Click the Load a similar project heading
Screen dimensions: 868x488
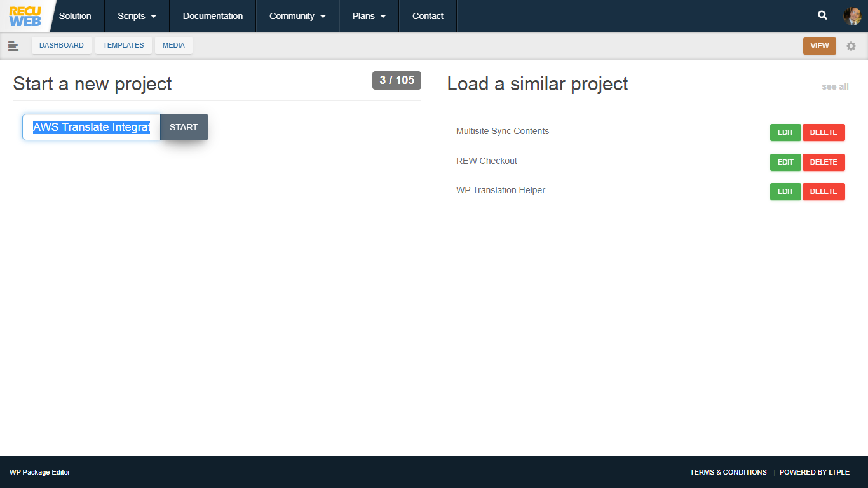(x=538, y=84)
